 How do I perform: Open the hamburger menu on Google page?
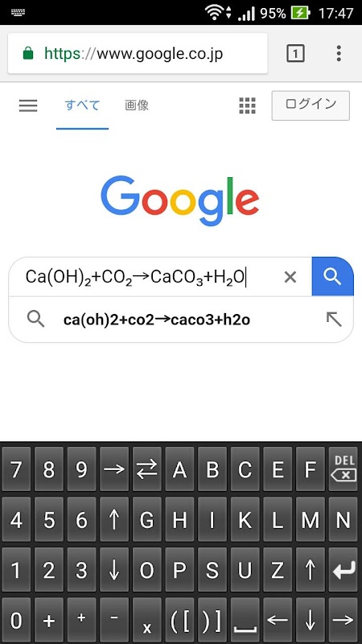[x=28, y=106]
